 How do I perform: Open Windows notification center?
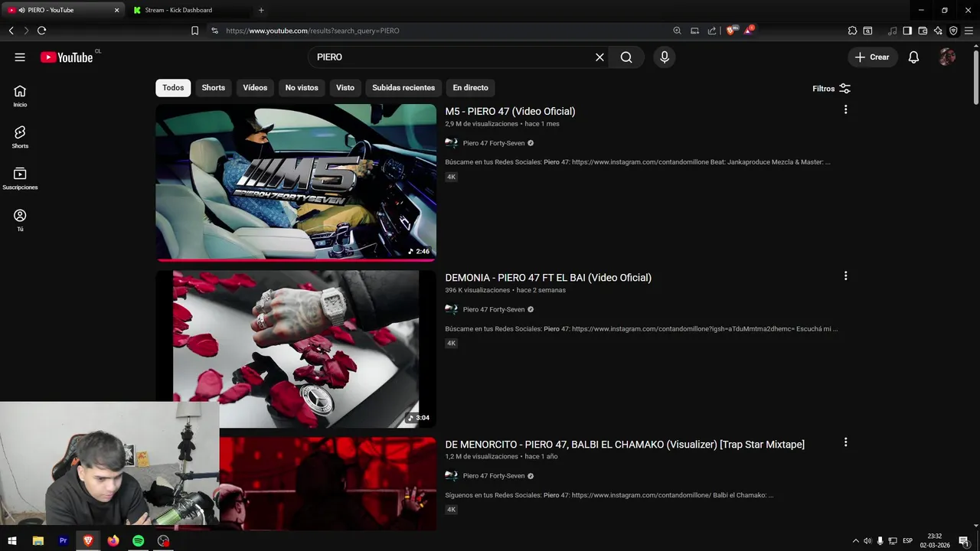pyautogui.click(x=964, y=541)
